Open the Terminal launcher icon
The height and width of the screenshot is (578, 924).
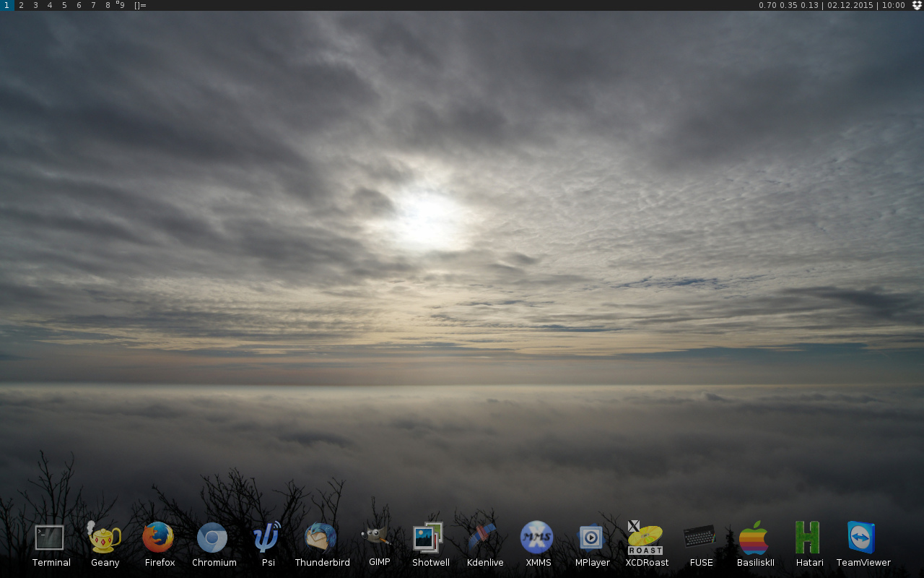(x=50, y=538)
